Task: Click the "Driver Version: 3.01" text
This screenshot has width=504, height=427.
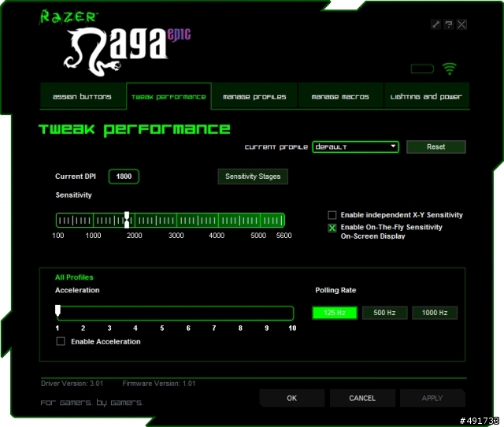Action: pyautogui.click(x=72, y=383)
